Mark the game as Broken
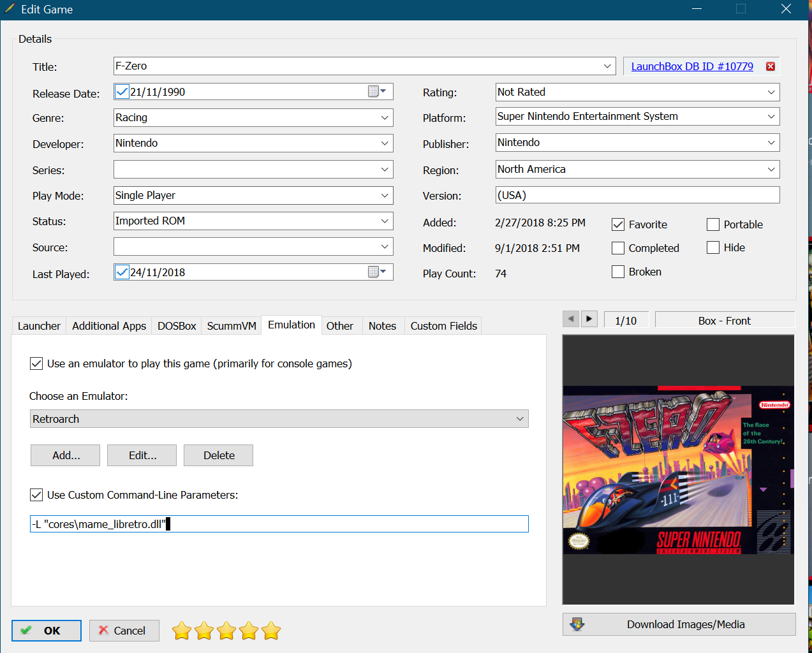The width and height of the screenshot is (812, 653). point(617,272)
